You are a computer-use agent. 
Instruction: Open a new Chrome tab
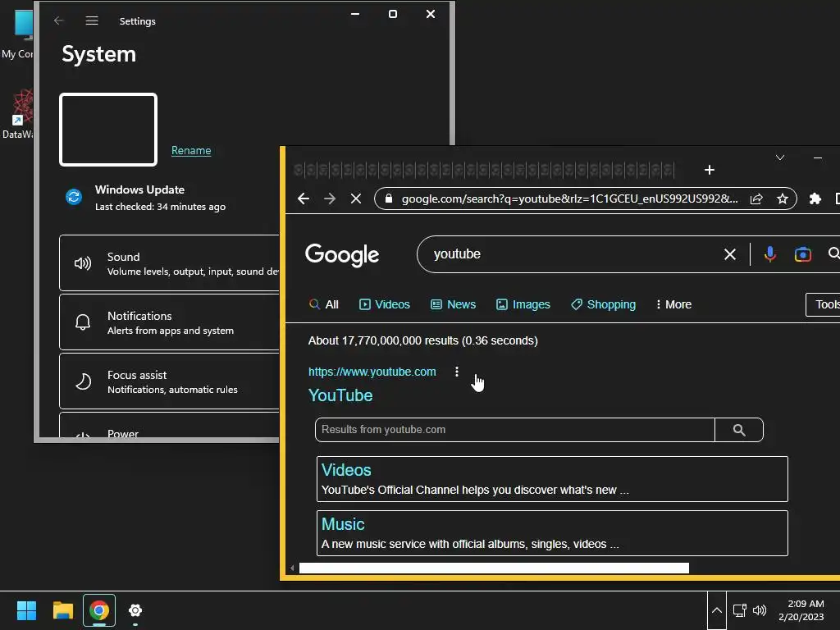pyautogui.click(x=710, y=170)
